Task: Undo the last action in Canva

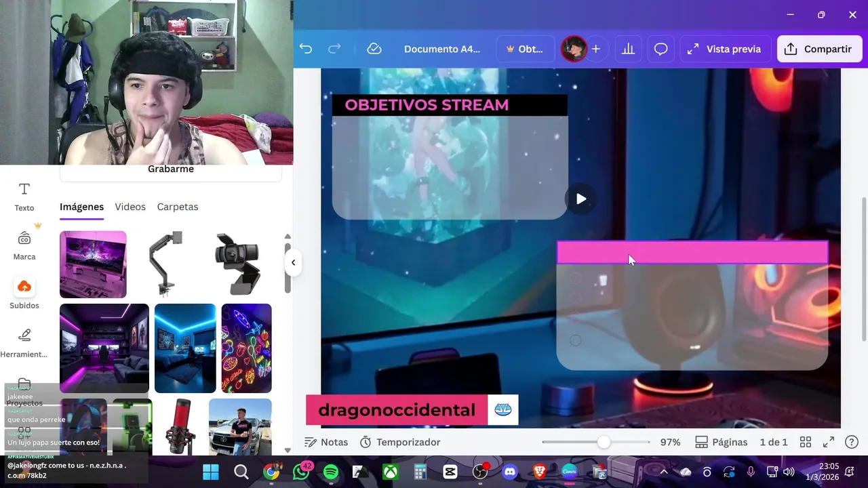Action: 306,49
